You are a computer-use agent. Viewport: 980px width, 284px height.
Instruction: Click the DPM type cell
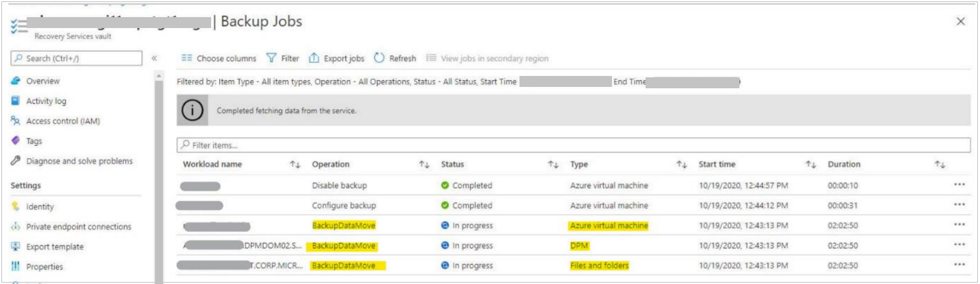[580, 246]
